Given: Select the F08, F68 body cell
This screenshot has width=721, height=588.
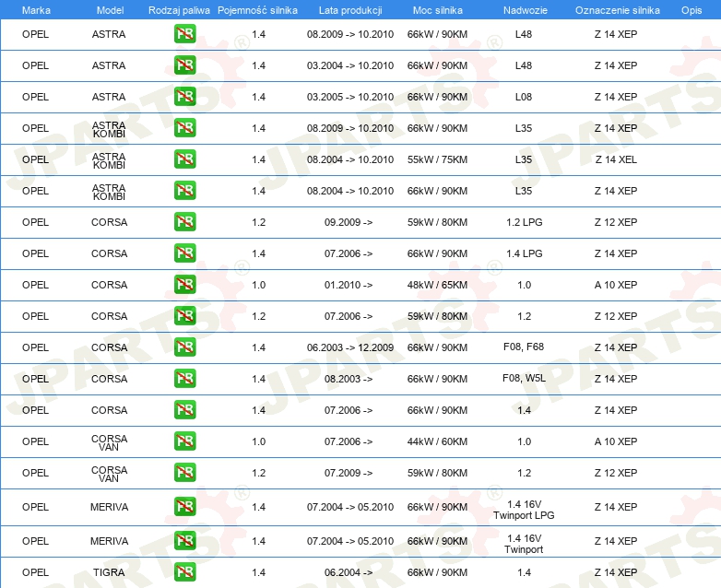Looking at the screenshot, I should click(524, 347).
